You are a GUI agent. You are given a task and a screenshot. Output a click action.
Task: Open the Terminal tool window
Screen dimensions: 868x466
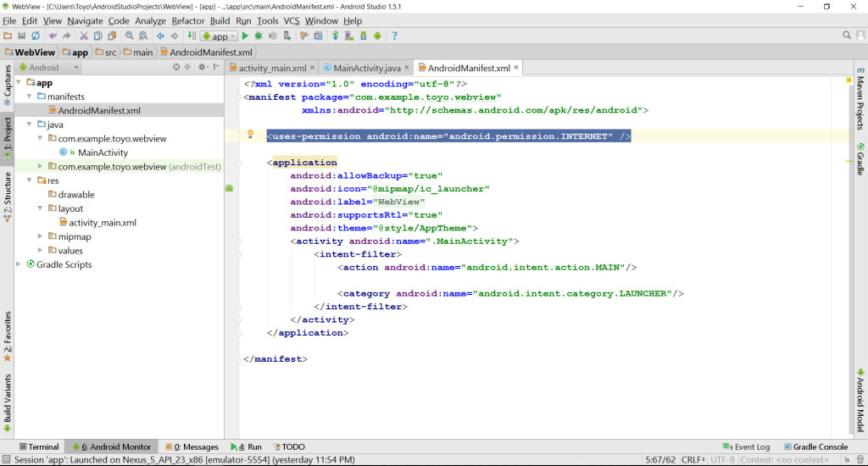tap(39, 447)
